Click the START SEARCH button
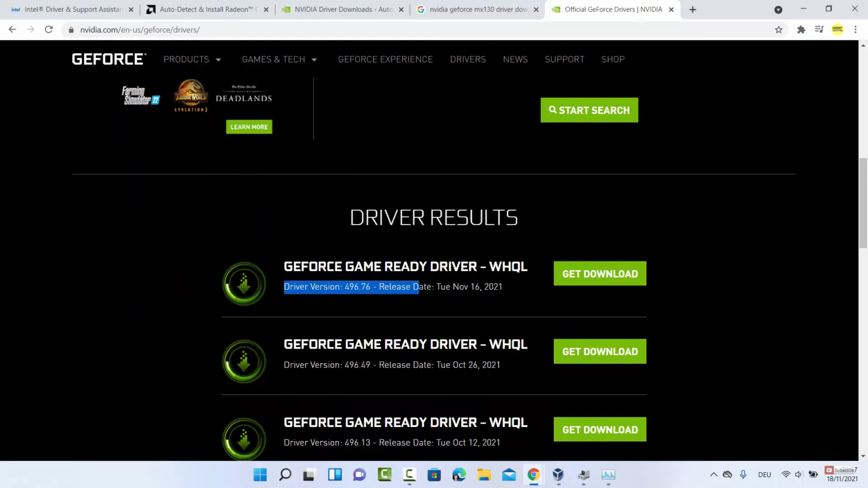The image size is (868, 488). [589, 110]
